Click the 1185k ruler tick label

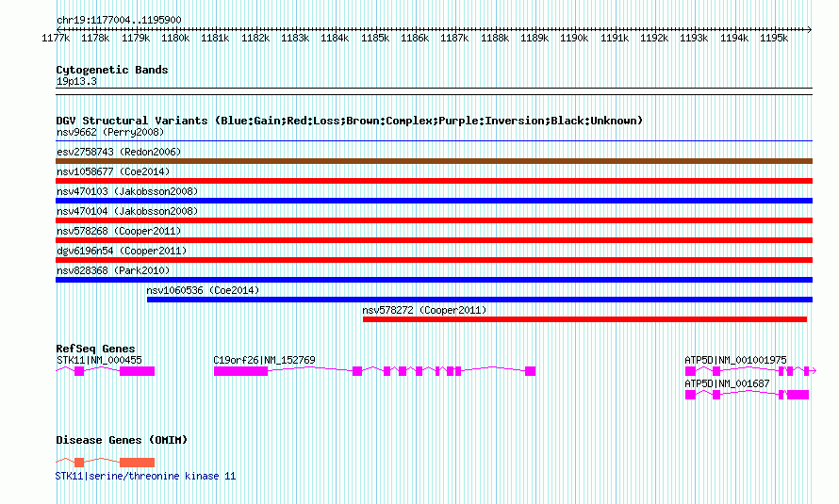coord(375,38)
